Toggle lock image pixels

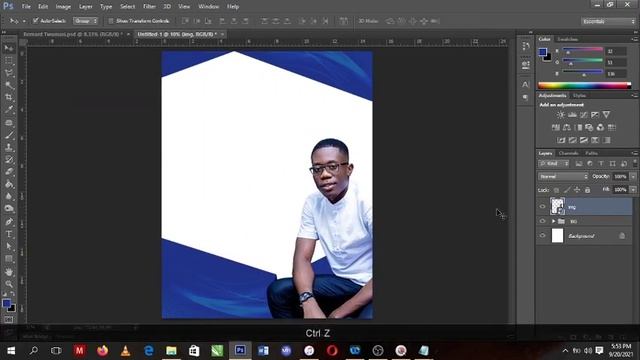[x=567, y=190]
